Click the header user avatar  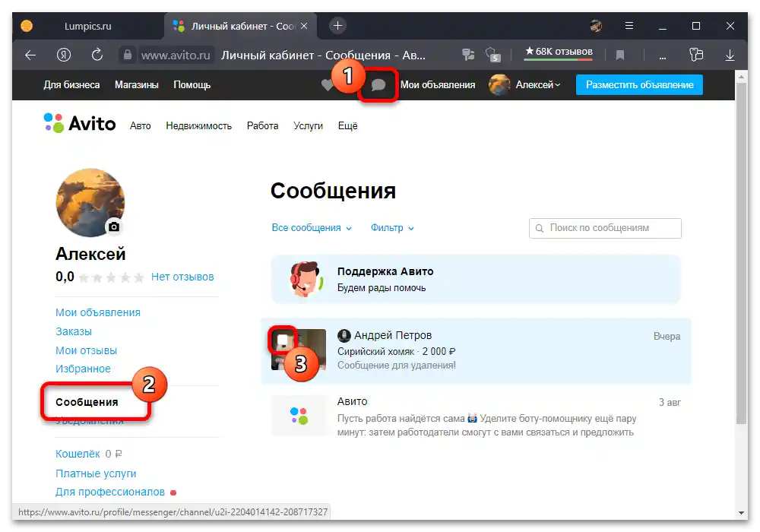click(499, 85)
